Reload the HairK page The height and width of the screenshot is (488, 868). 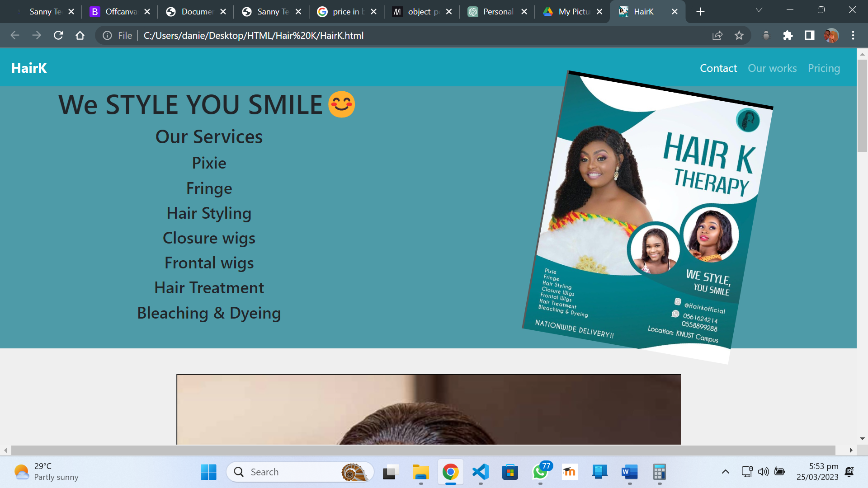point(58,35)
